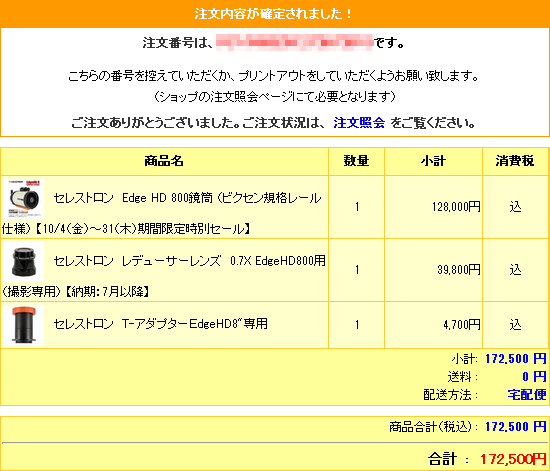Click the 消費税 column header
The width and height of the screenshot is (550, 471).
click(515, 161)
